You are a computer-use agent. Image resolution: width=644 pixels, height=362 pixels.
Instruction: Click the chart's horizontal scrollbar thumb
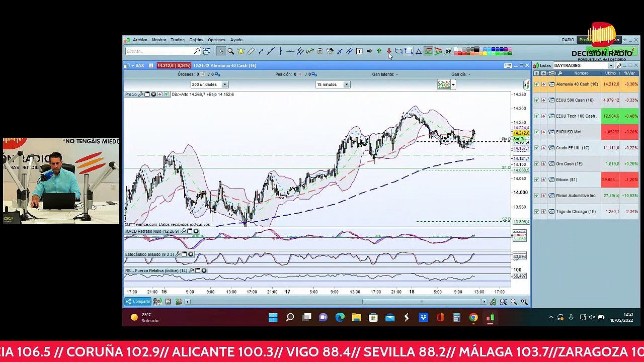point(422,302)
